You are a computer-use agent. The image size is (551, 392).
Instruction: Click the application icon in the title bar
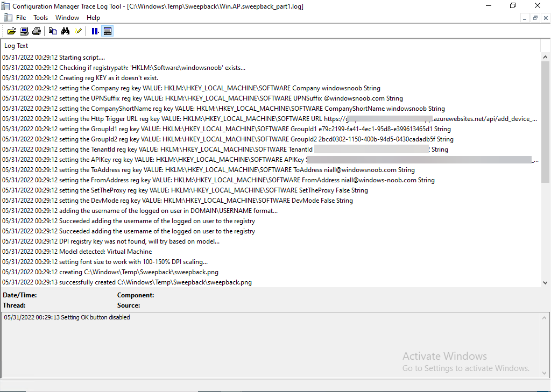pyautogui.click(x=5, y=6)
